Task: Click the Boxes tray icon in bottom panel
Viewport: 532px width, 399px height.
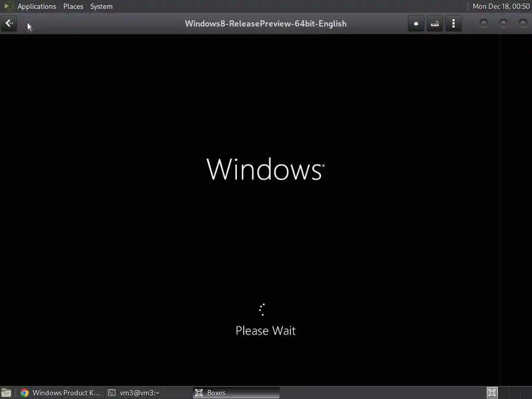Action: click(492, 393)
